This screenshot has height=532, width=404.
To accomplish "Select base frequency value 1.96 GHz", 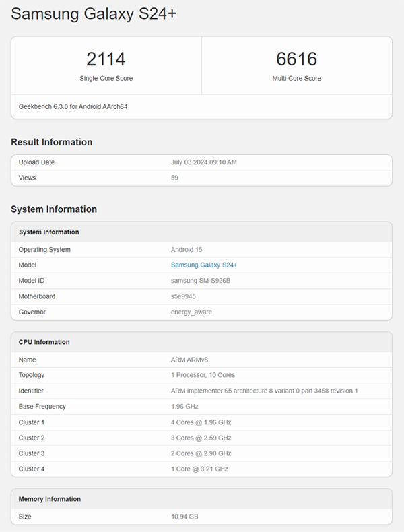I will (x=184, y=407).
